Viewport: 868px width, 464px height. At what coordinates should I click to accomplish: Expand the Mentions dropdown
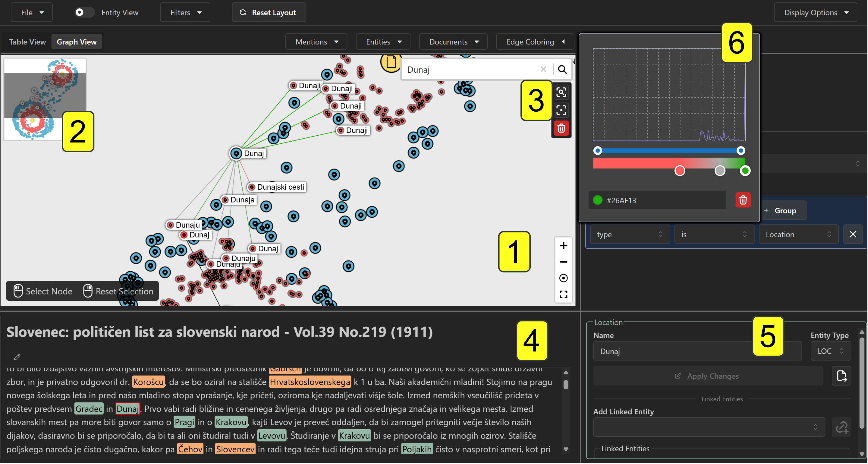[316, 42]
